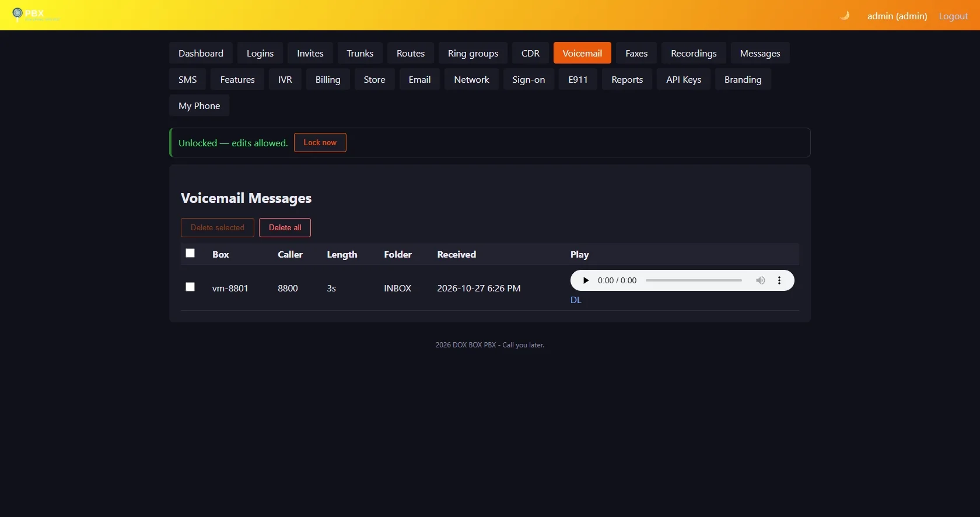Open the Sign-on tab
Screen dimensions: 980x517
coord(528,79)
